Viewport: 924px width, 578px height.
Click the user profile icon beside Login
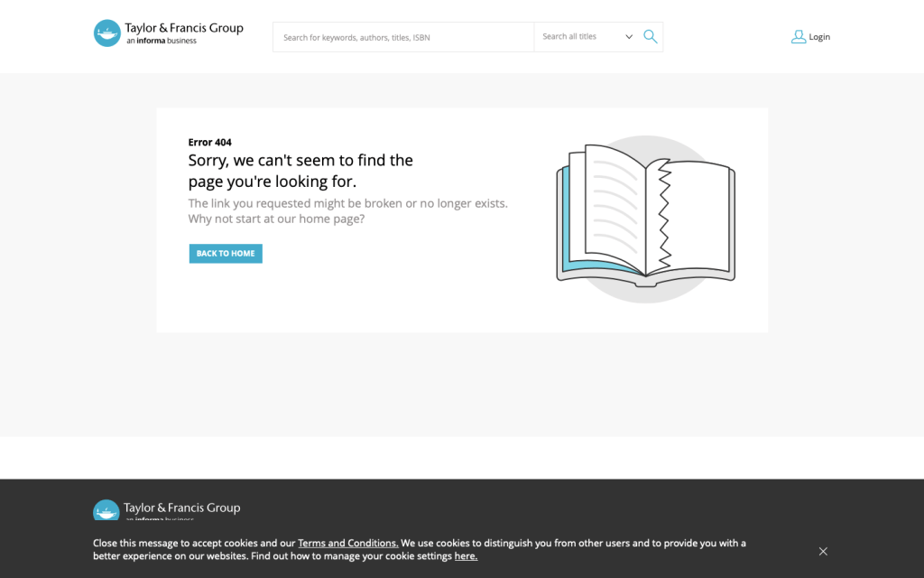click(798, 37)
